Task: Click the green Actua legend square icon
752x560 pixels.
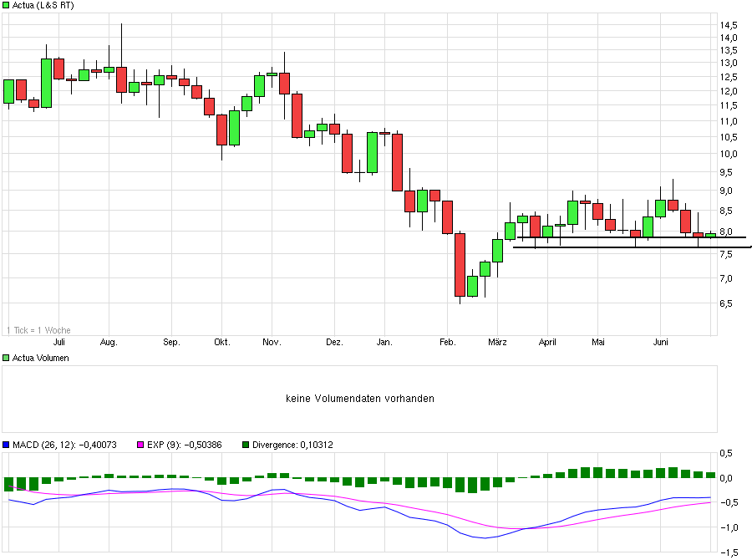Action: click(x=7, y=6)
